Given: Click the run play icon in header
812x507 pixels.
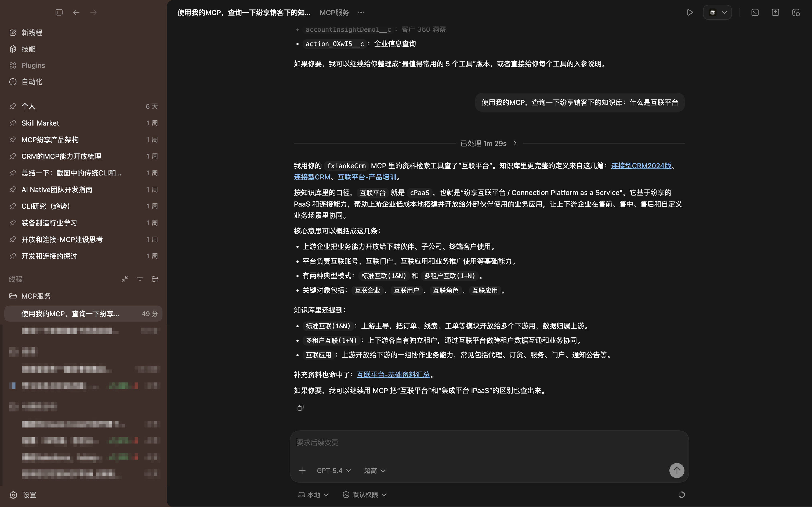Looking at the screenshot, I should (x=690, y=12).
